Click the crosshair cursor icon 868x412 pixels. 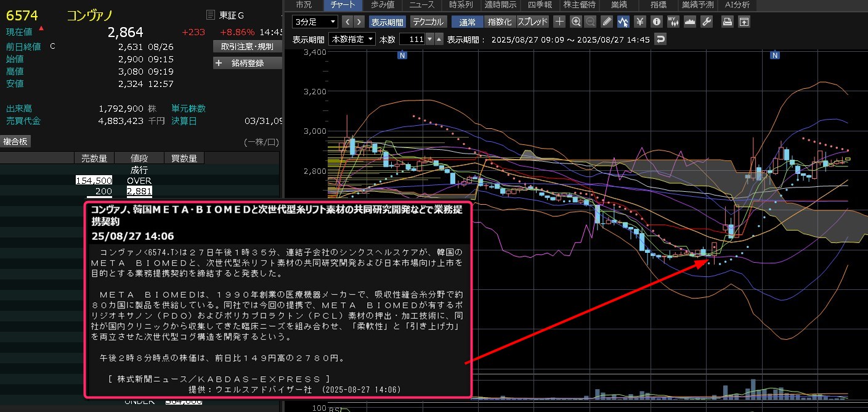[x=559, y=22]
